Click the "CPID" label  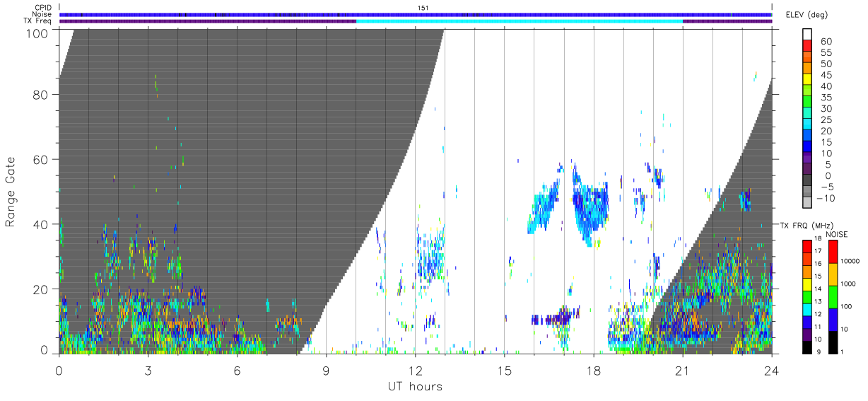tap(43, 8)
